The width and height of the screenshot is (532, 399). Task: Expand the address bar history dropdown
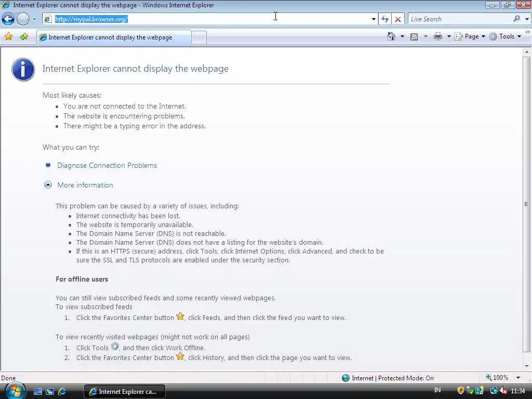(x=374, y=19)
